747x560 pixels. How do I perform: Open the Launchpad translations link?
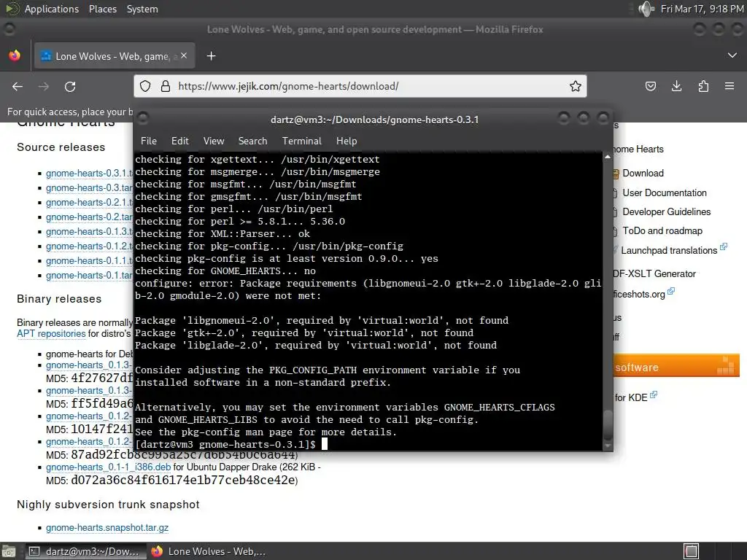(669, 251)
